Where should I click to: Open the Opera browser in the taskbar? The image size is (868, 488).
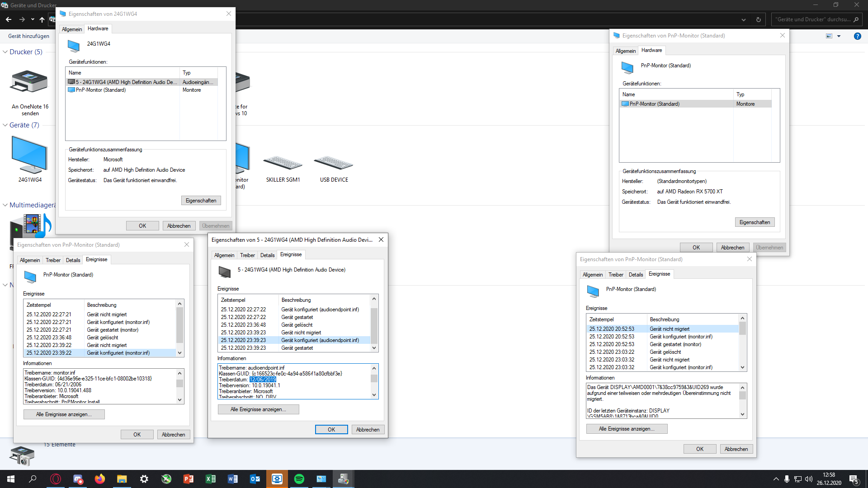point(56,479)
